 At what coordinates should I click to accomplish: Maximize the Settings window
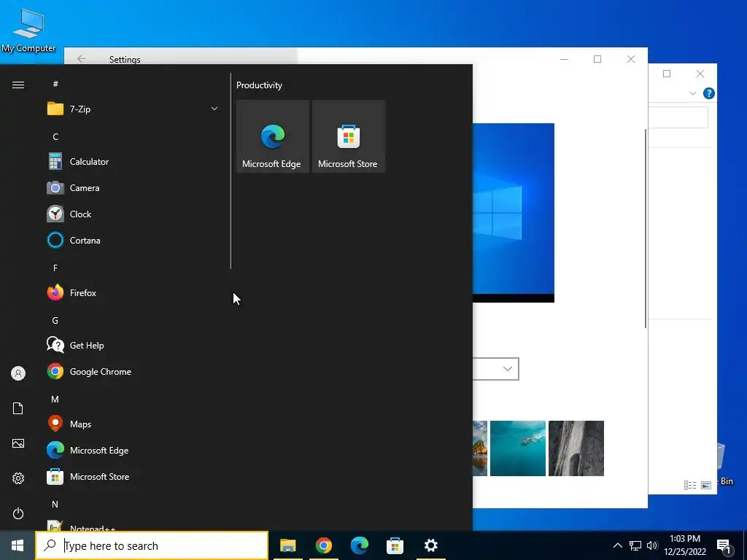597,59
